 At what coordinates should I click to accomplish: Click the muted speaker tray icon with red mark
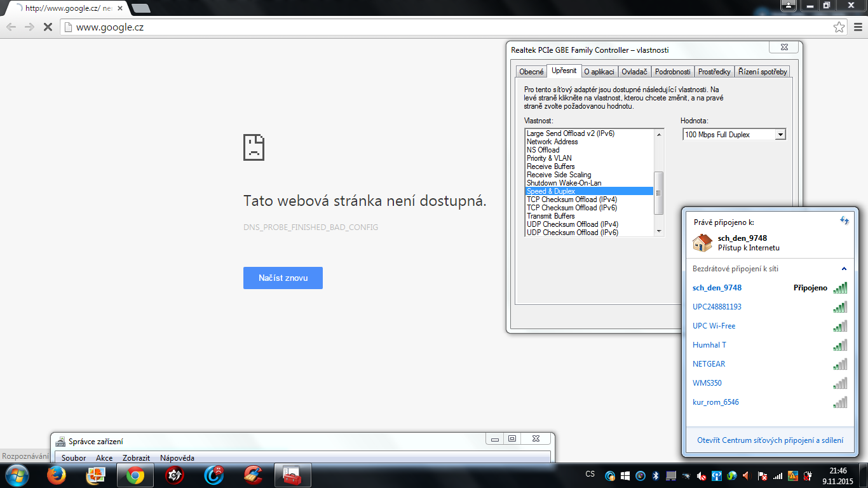(x=702, y=475)
